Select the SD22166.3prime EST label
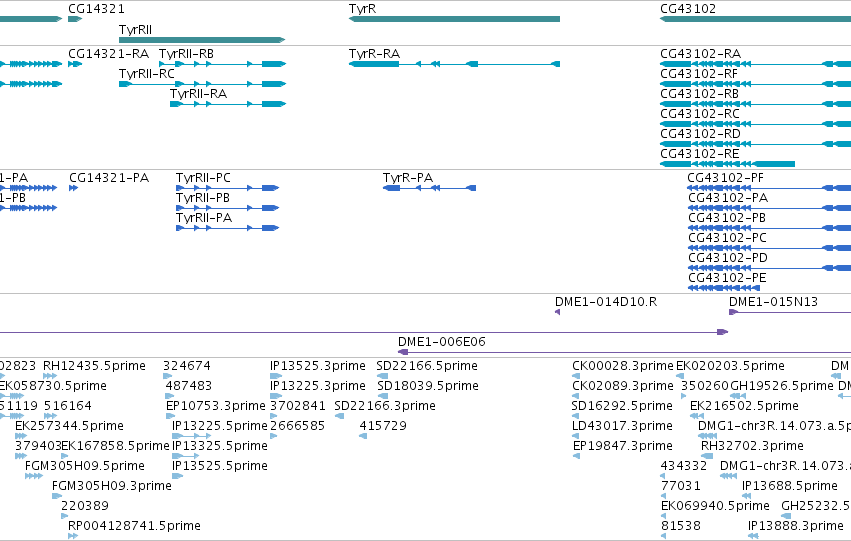851x541 pixels. tap(385, 406)
